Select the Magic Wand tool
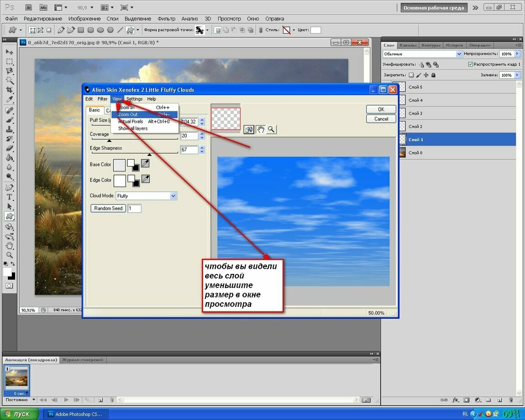525x420 pixels. coord(10,80)
